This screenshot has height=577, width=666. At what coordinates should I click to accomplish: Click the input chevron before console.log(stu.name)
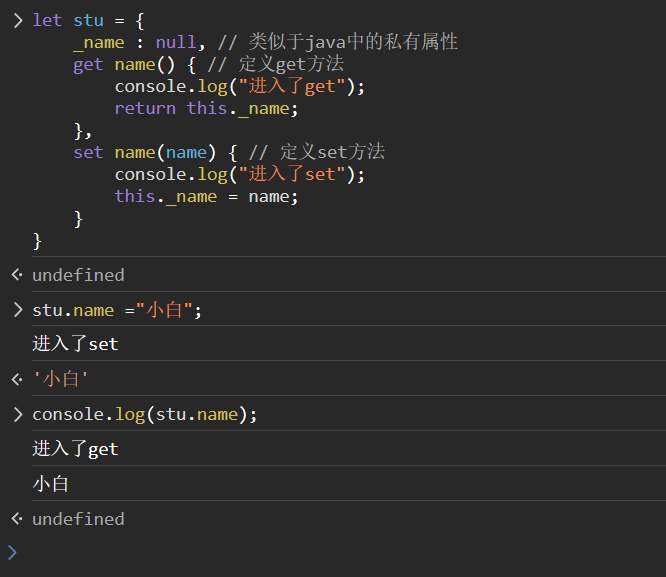[17, 414]
